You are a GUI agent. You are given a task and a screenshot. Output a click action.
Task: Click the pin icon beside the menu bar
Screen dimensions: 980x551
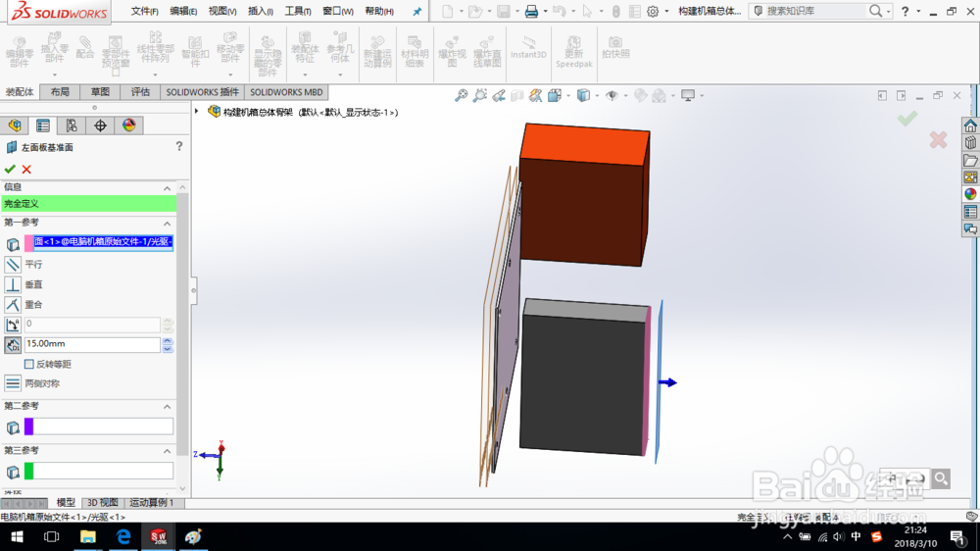point(417,11)
